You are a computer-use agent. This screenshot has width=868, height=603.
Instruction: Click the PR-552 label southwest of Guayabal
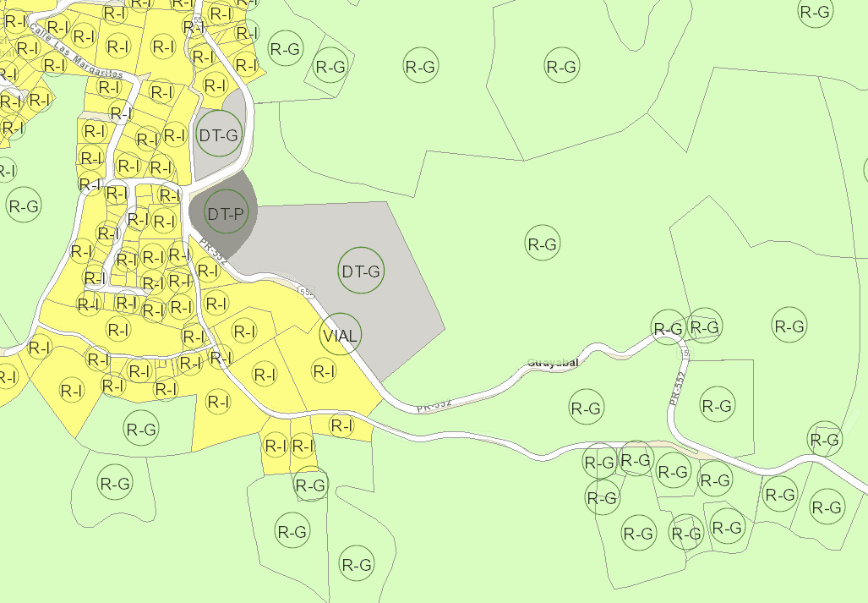click(x=434, y=405)
